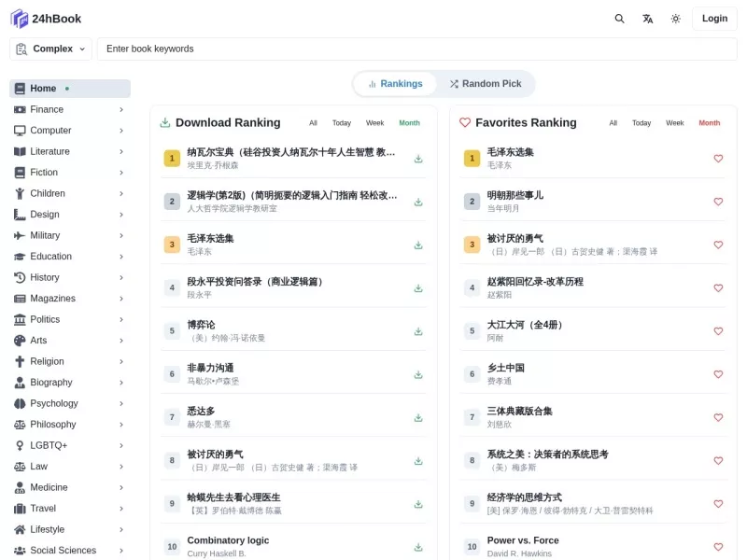Screen dimensions: 747x560
Task: Download the book 博弈论
Action: 418,331
